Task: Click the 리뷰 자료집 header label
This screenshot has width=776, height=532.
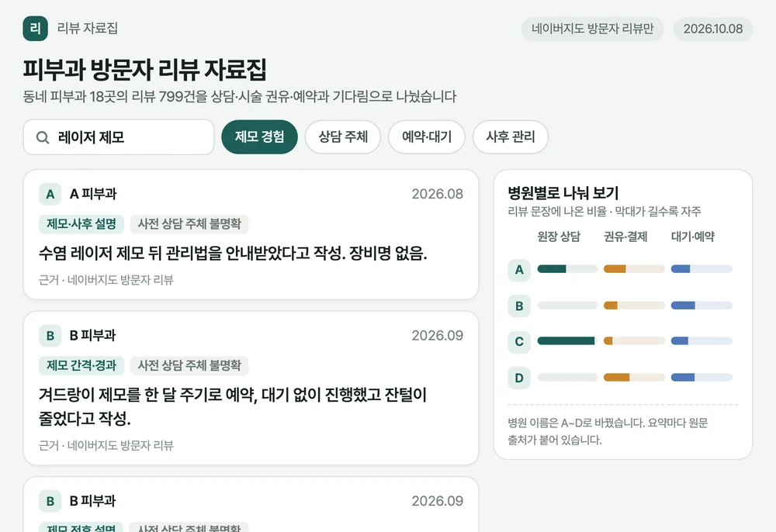Action: pos(88,28)
